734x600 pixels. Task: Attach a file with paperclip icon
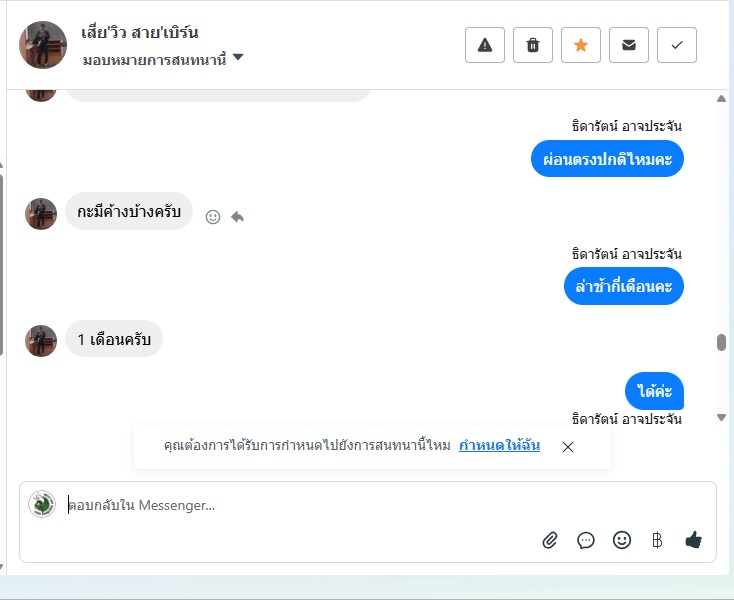pos(550,540)
